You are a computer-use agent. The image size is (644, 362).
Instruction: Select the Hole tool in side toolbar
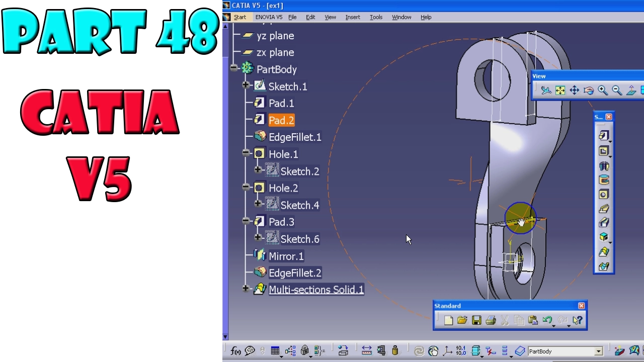tap(604, 195)
